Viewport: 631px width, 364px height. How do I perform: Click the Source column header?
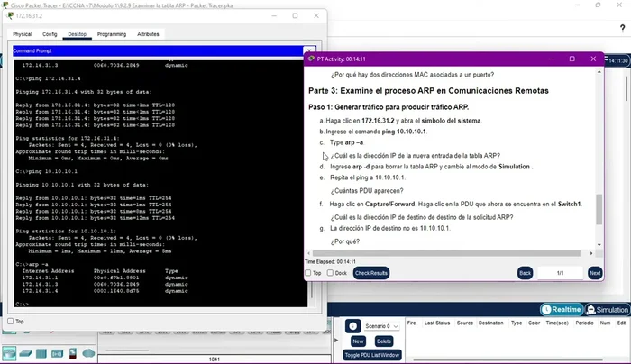click(x=465, y=323)
